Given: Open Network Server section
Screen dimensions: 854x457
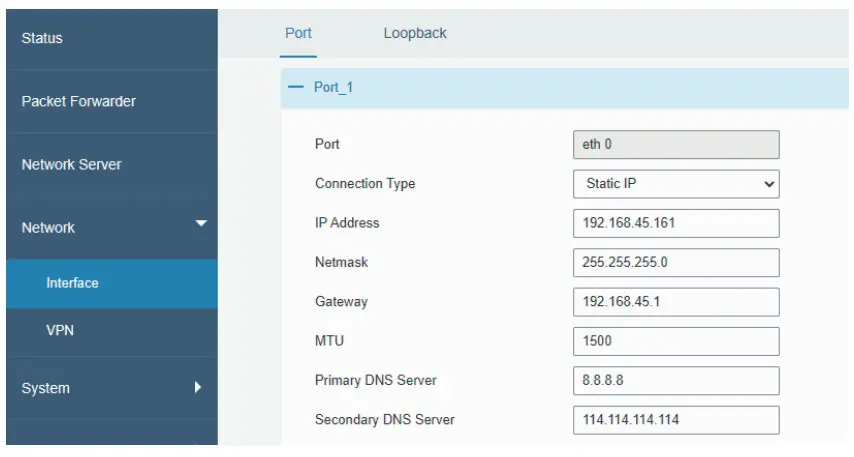Looking at the screenshot, I should click(x=71, y=164).
